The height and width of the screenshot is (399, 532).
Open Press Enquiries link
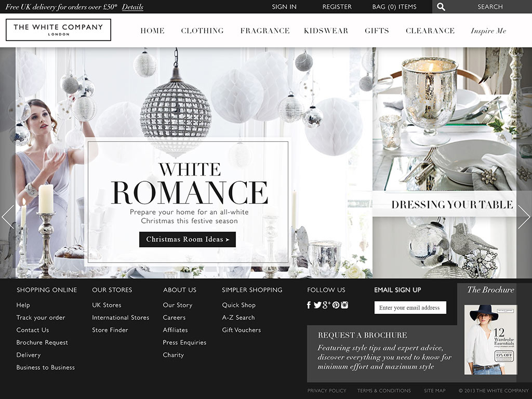click(184, 342)
